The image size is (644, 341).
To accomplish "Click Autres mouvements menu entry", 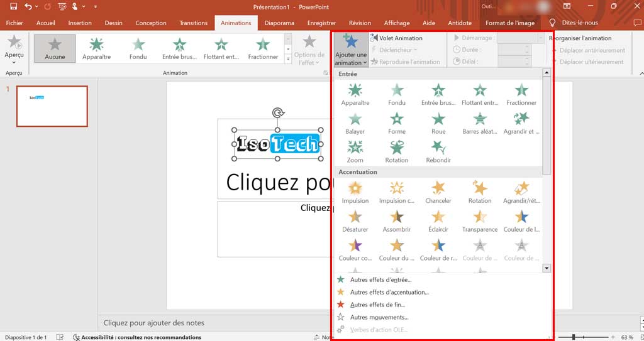I will coord(379,318).
